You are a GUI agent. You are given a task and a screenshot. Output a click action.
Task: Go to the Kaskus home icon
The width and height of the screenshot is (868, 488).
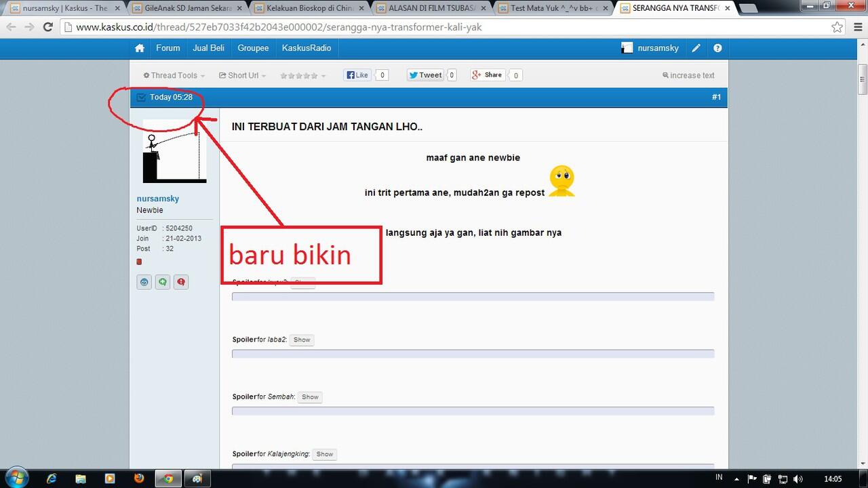pyautogui.click(x=140, y=48)
